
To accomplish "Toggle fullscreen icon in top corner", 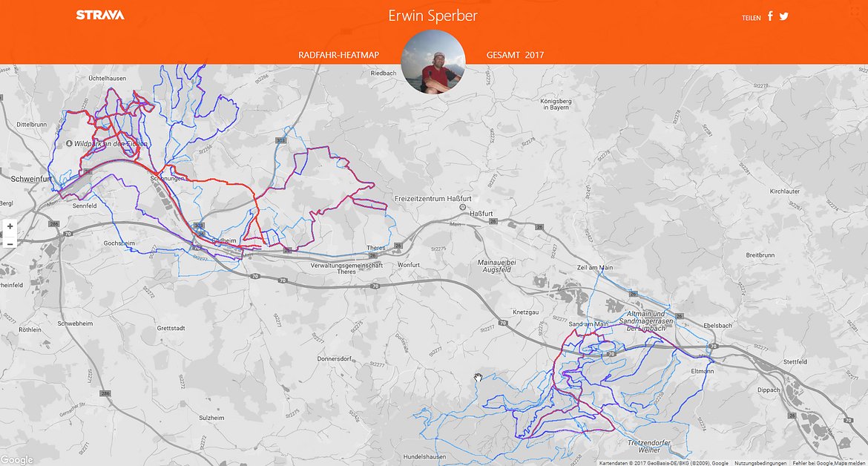I will click(x=855, y=11).
